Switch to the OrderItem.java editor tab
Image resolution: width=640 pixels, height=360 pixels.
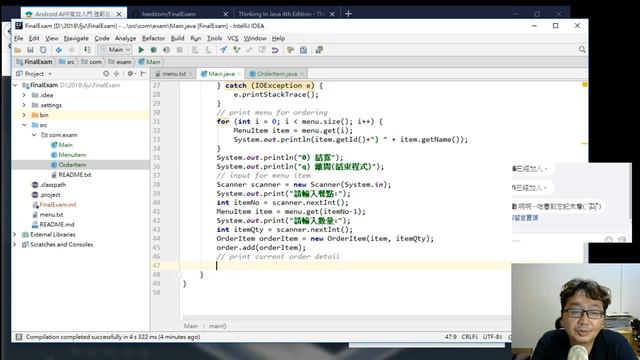pos(277,73)
